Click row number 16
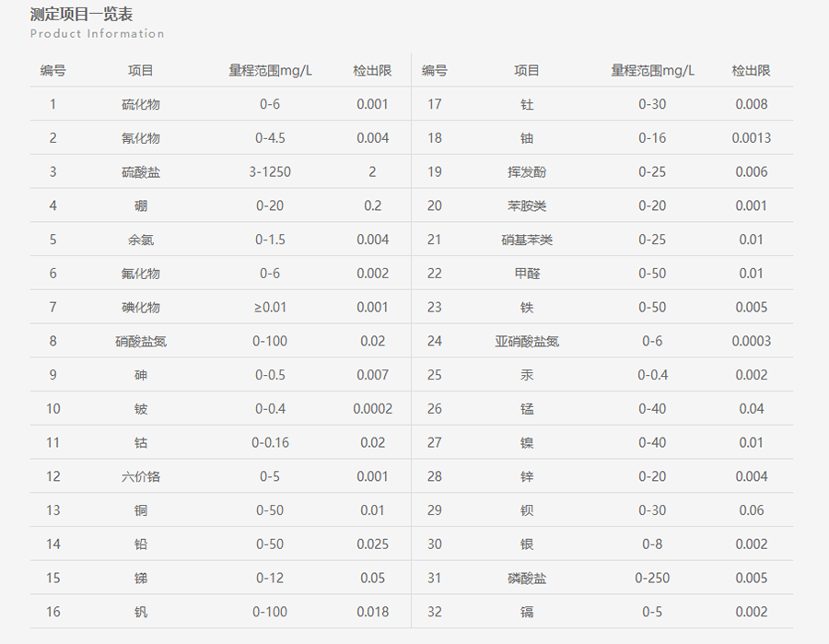Viewport: 829px width, 644px height. 53,612
